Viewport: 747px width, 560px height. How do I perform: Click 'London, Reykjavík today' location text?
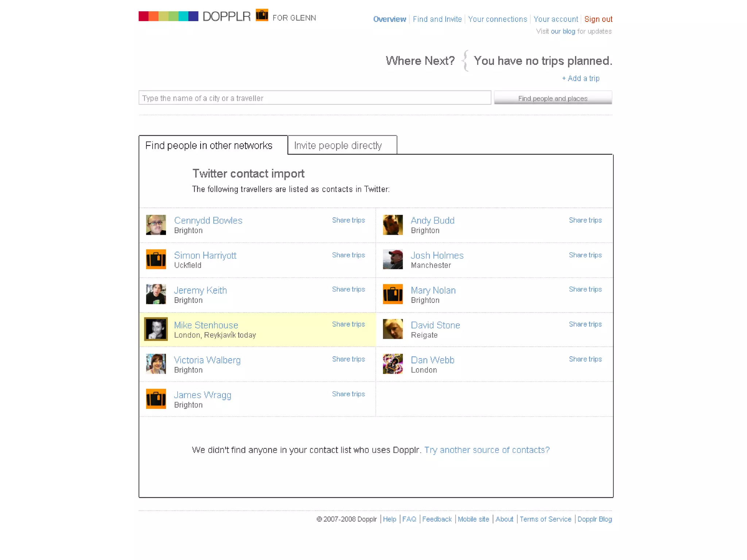pos(215,335)
